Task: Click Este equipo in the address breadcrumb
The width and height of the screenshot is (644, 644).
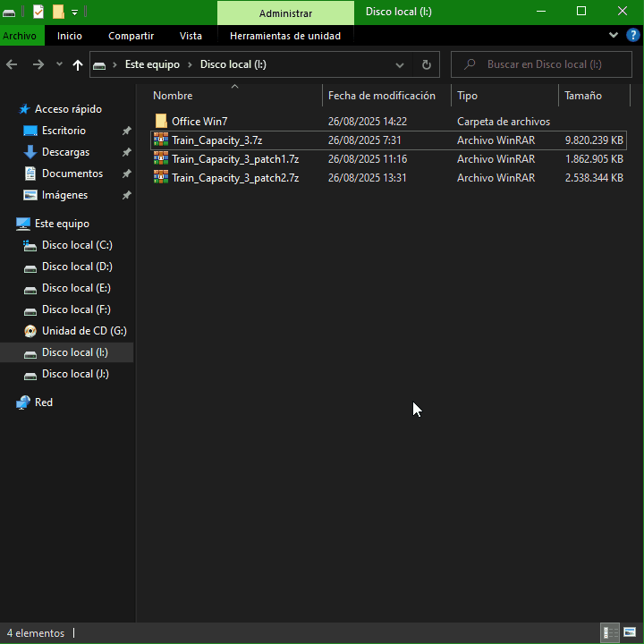Action: (152, 64)
